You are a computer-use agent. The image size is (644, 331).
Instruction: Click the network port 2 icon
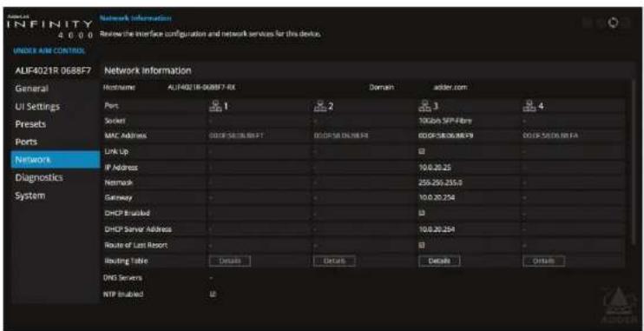point(320,106)
